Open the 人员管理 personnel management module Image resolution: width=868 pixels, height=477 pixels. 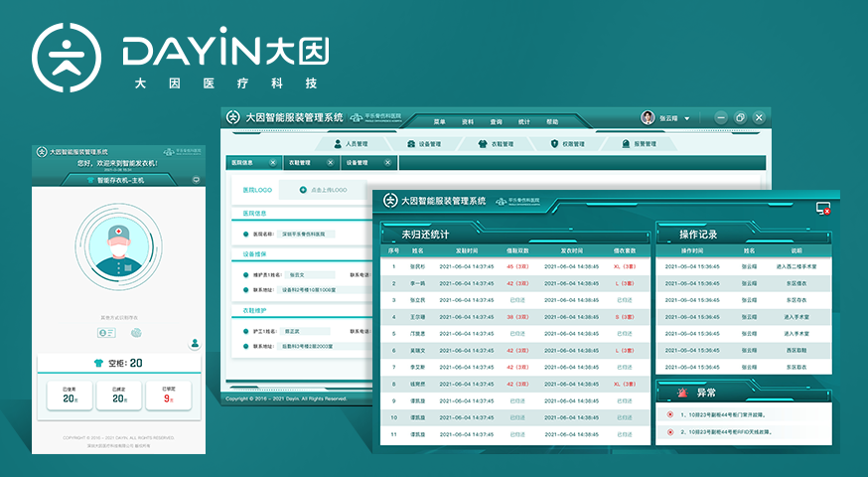[x=353, y=144]
